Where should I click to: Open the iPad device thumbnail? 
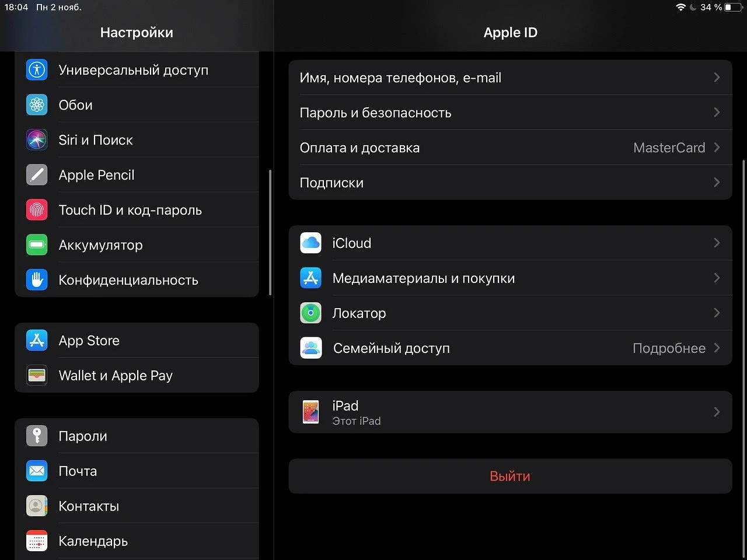tap(310, 412)
